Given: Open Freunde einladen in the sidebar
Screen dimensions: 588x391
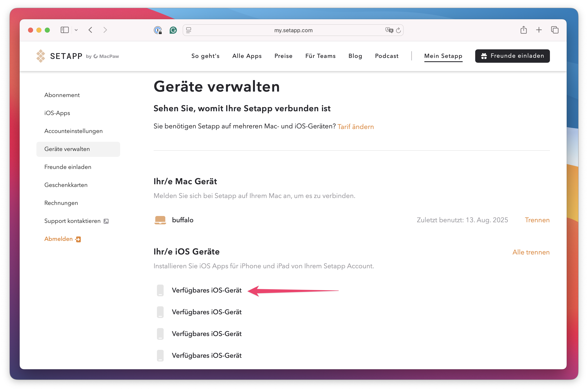Looking at the screenshot, I should (x=68, y=167).
